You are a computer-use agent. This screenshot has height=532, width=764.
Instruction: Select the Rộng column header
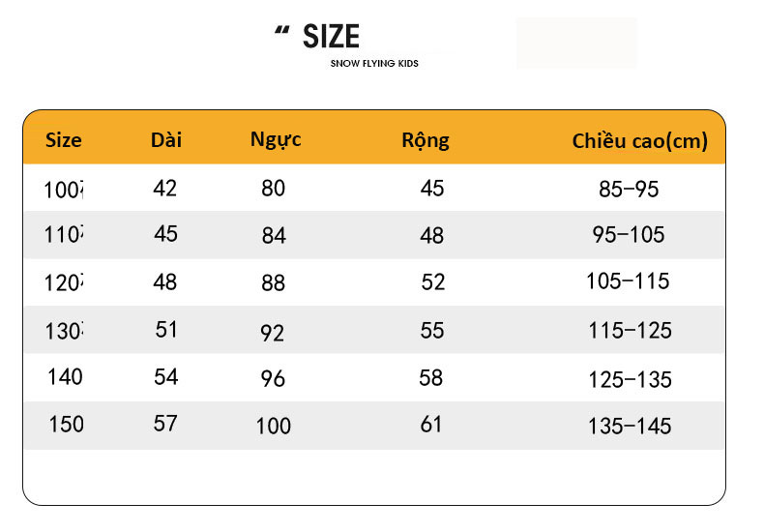pos(426,141)
